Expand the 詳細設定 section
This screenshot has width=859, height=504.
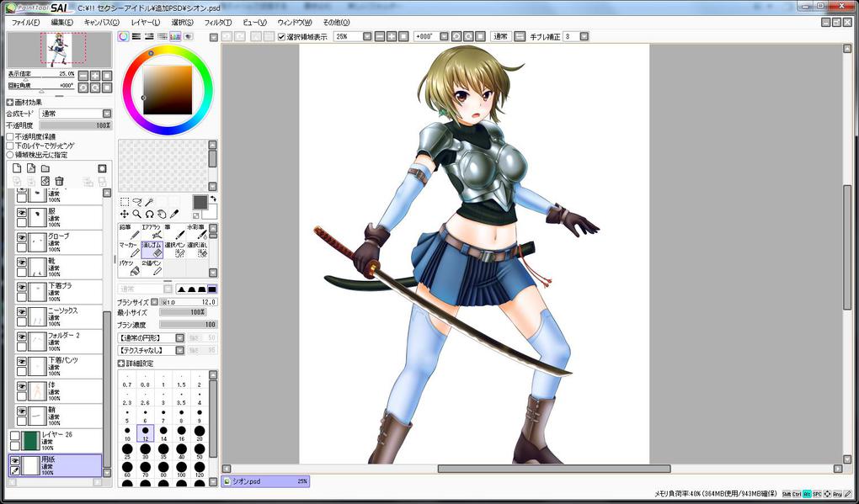(x=121, y=363)
